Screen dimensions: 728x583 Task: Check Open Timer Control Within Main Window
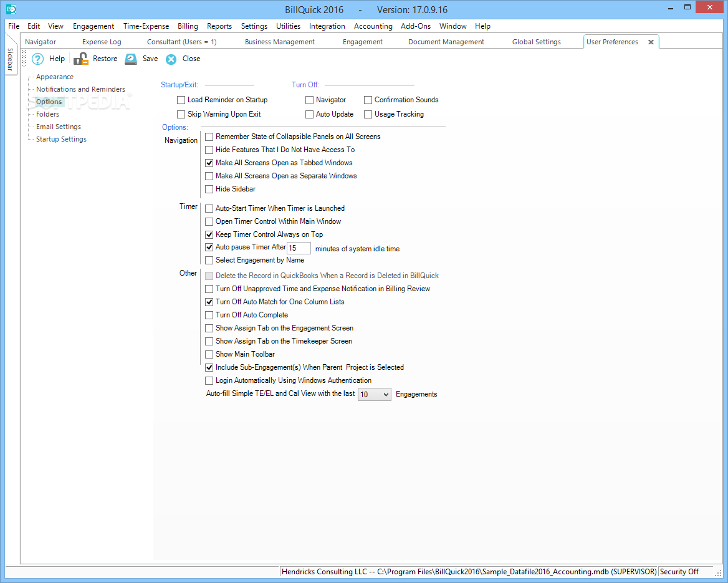209,221
